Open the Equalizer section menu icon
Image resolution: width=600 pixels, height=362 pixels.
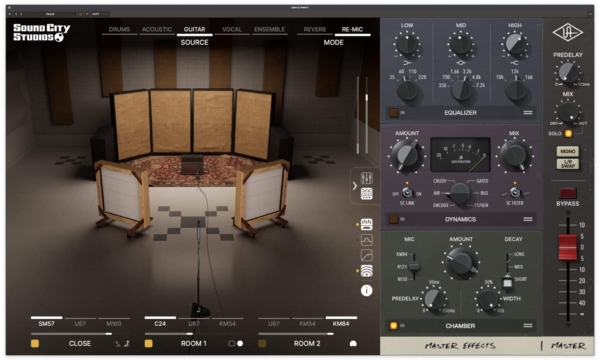pos(528,113)
